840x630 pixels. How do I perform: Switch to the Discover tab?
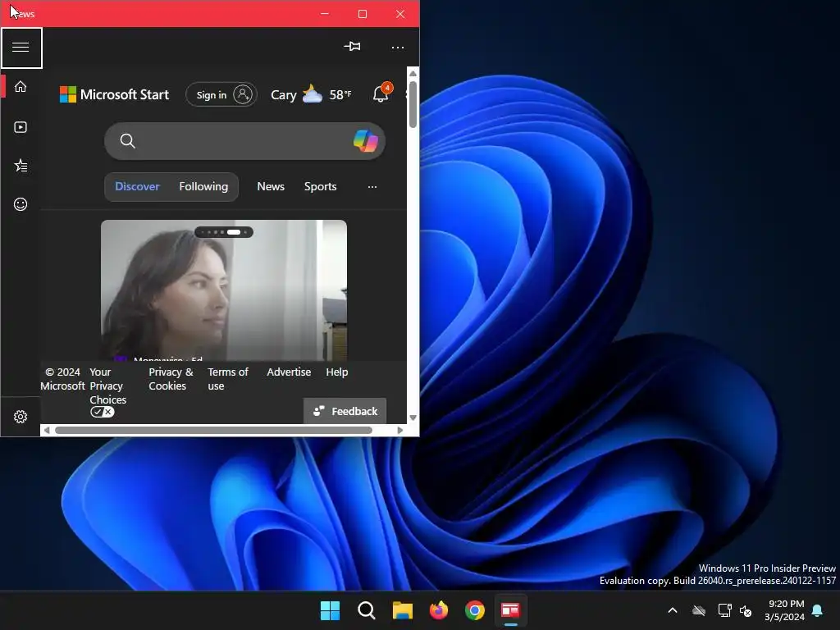137,186
